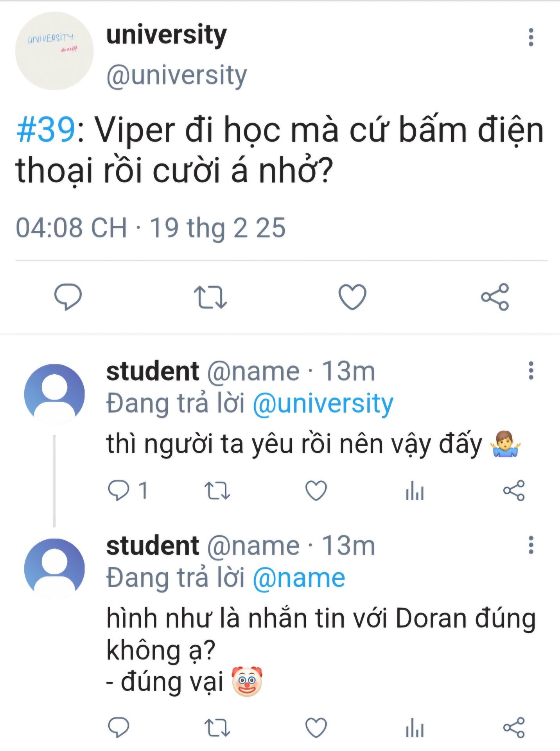Retweet the Doran reply tweet
This screenshot has height=751, width=560.
click(217, 728)
